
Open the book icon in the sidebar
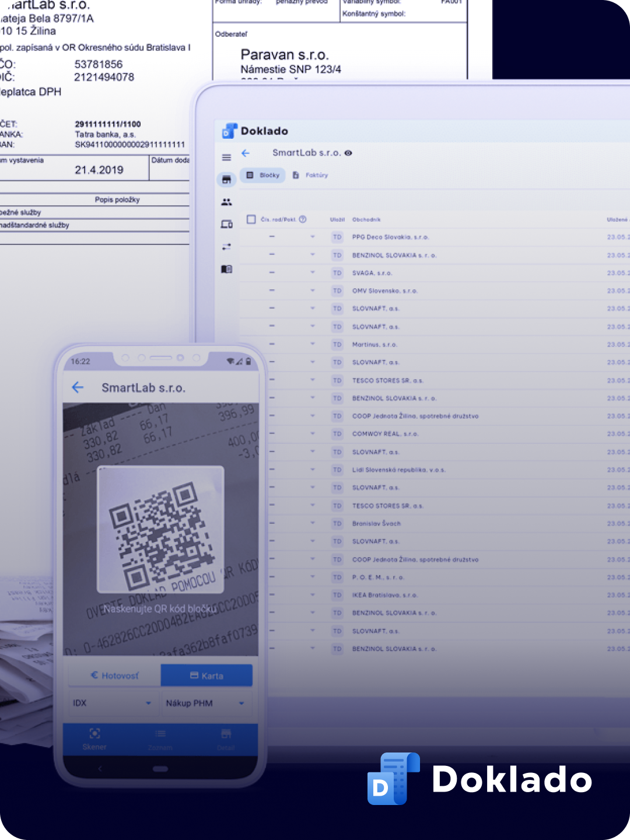click(227, 269)
